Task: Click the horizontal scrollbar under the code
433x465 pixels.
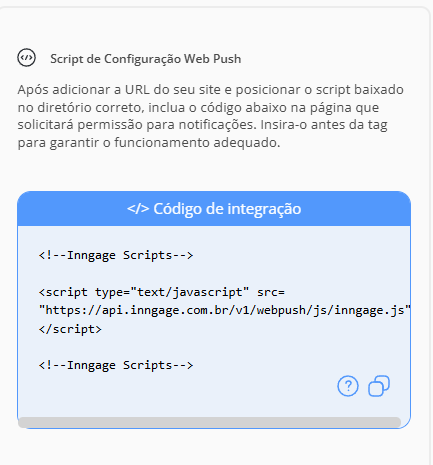Action: pos(209,422)
